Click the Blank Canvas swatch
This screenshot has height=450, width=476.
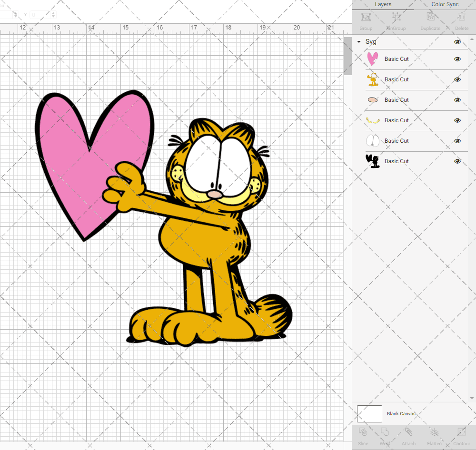(369, 413)
